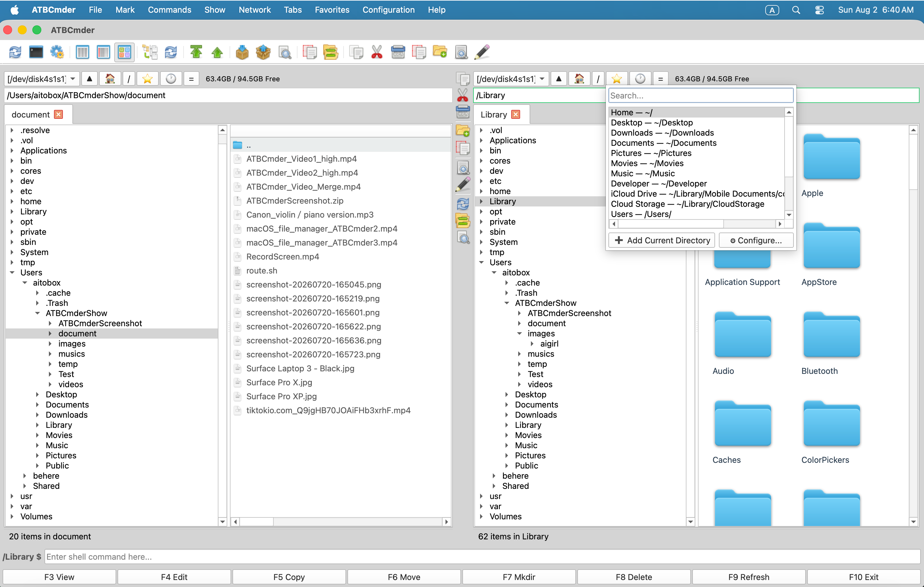Collapse the Users folder in the left tree
The image size is (924, 587).
point(12,273)
